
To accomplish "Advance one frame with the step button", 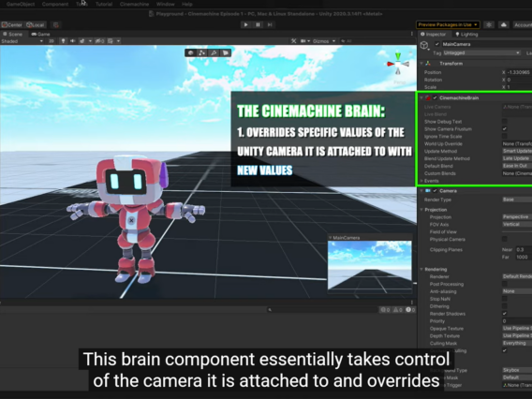I will tap(270, 24).
